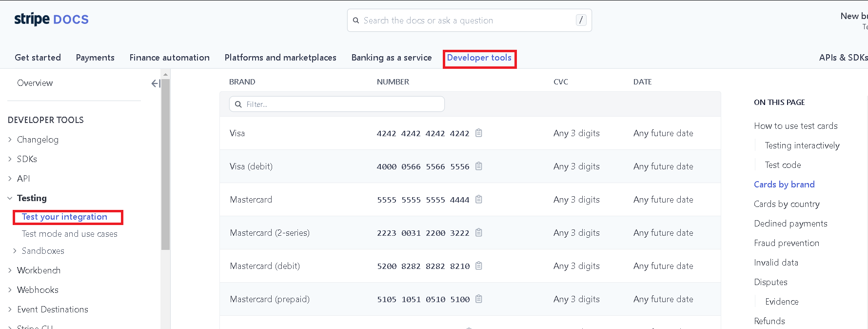Expand the Changelog section
The width and height of the screenshot is (868, 329).
(x=10, y=140)
